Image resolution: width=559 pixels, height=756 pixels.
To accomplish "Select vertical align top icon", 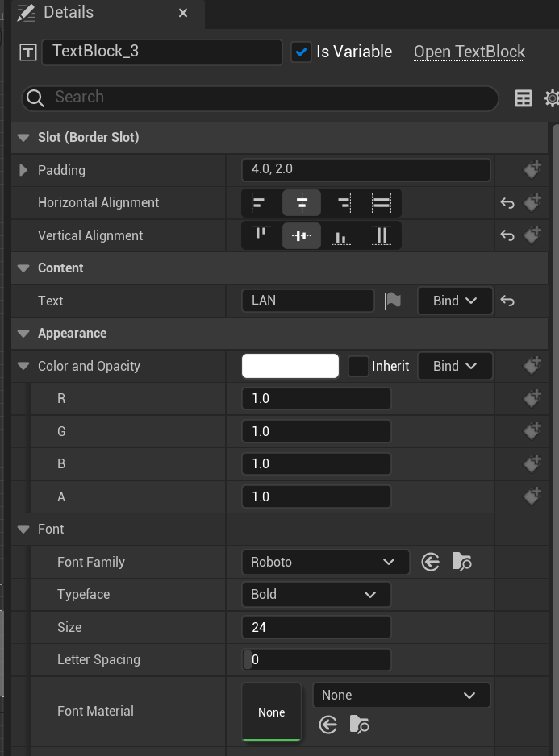I will pos(261,235).
